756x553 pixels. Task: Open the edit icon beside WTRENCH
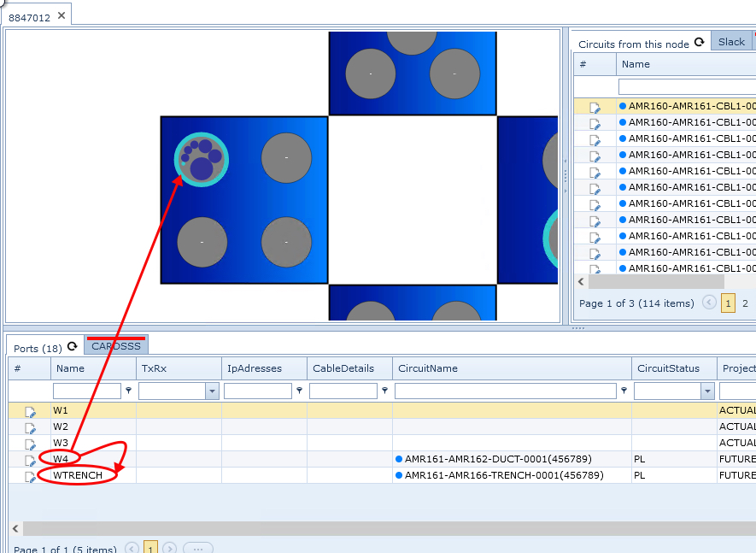[31, 476]
